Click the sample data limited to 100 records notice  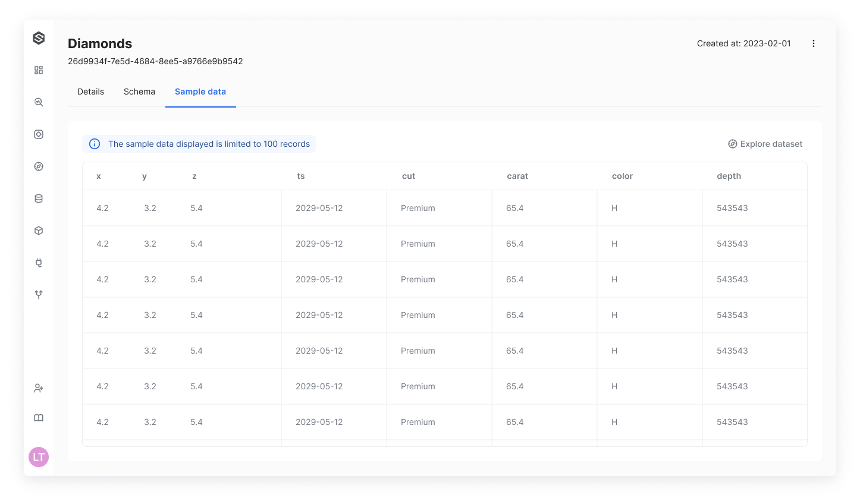tap(199, 144)
